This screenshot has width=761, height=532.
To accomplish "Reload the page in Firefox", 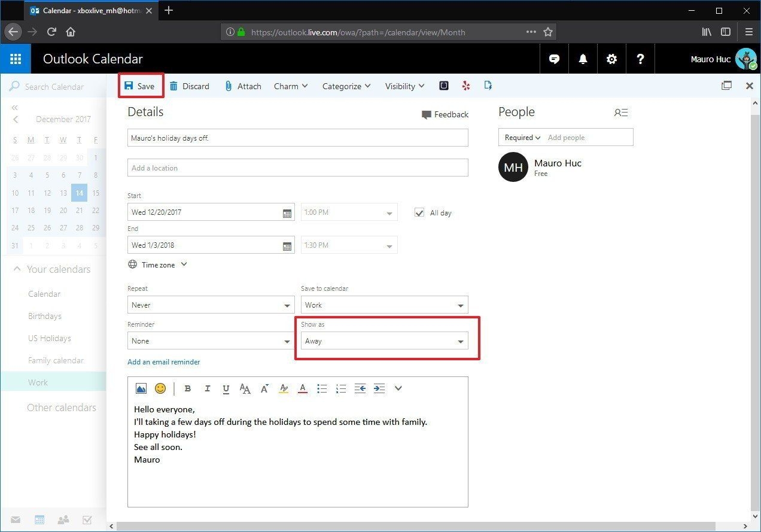I will tap(52, 32).
